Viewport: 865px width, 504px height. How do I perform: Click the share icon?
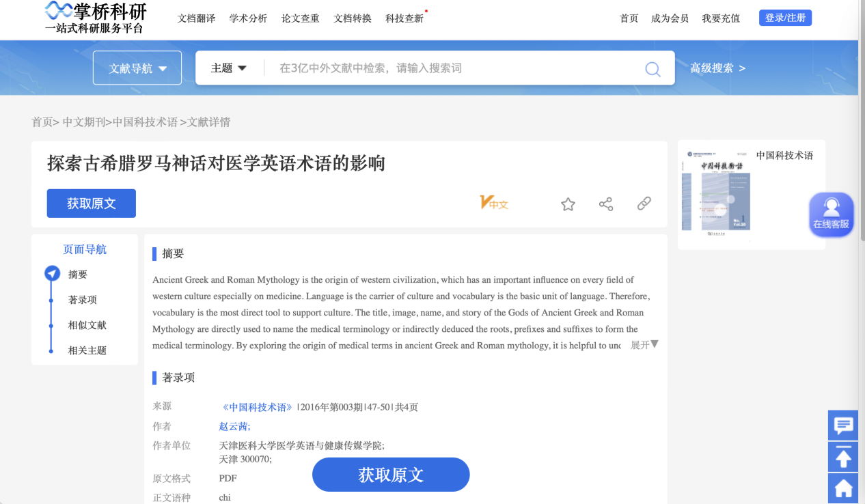(606, 204)
